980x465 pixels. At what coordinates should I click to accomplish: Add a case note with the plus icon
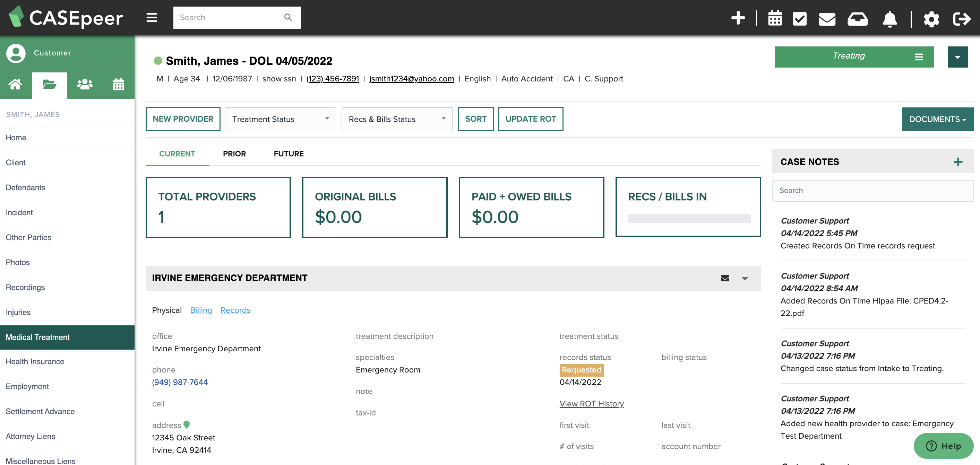957,162
